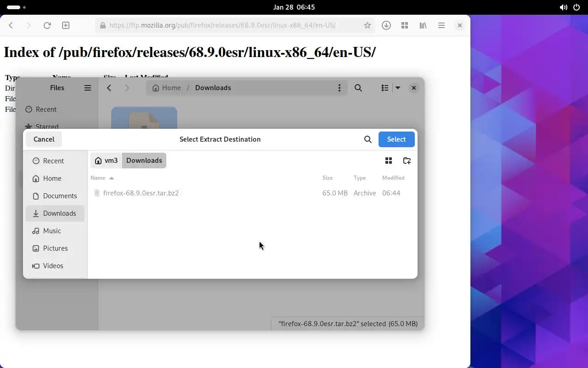
Task: Open Recent in the dialog sidebar
Action: tap(55, 161)
